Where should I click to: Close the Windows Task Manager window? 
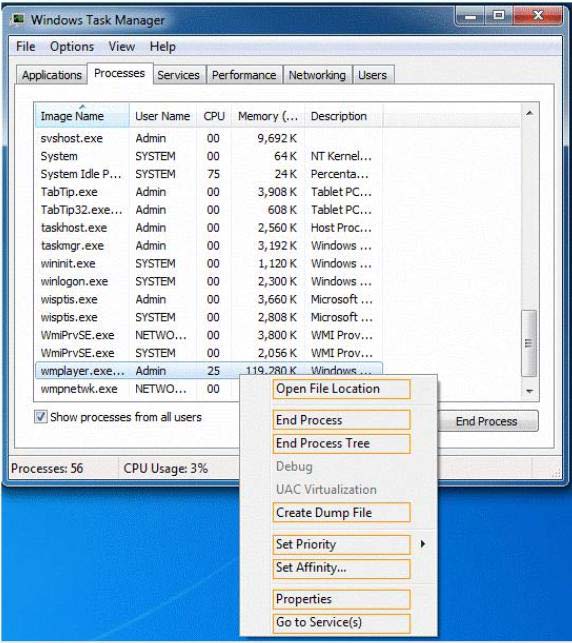[538, 16]
